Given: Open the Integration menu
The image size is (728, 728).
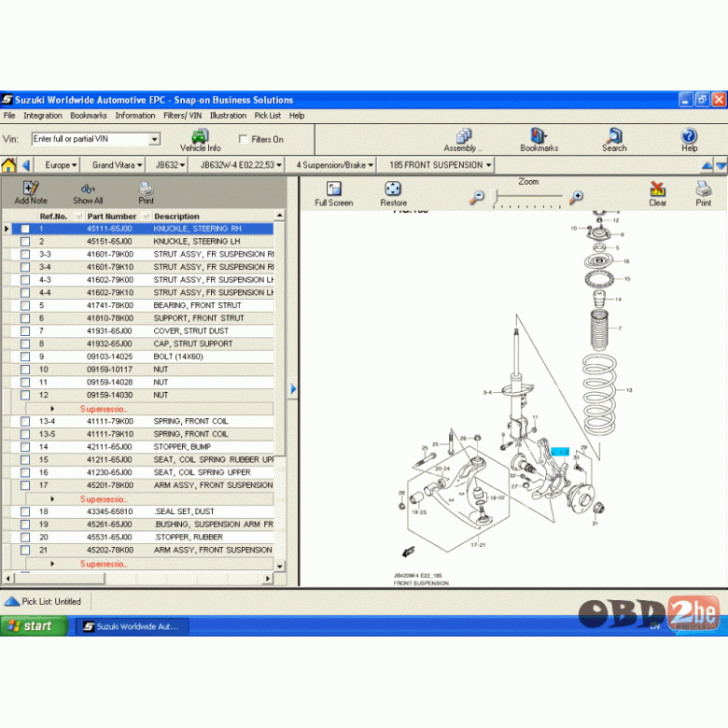Looking at the screenshot, I should click(x=43, y=116).
